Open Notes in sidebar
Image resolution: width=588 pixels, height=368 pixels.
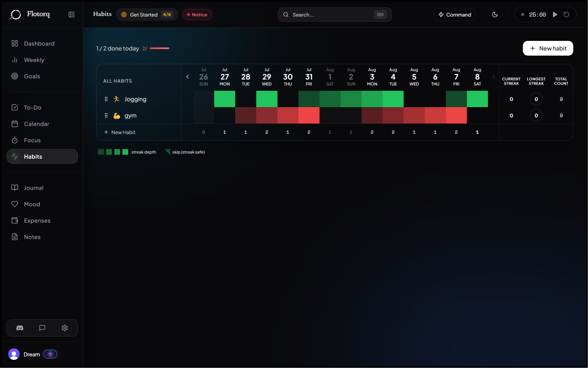pyautogui.click(x=42, y=237)
